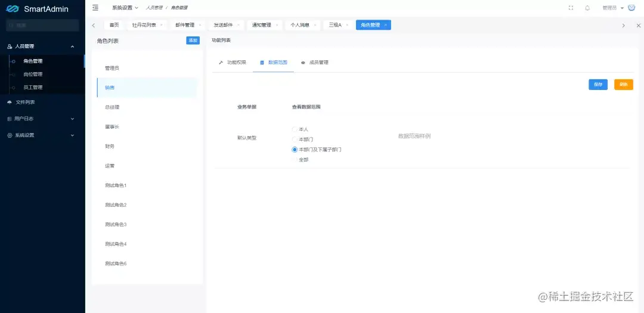Select the 管理员 role
Viewport: 644px width, 313px height.
147,68
